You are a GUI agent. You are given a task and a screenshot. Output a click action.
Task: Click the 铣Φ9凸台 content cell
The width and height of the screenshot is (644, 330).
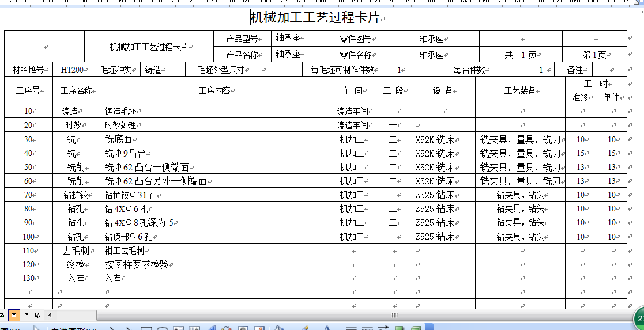click(214, 154)
